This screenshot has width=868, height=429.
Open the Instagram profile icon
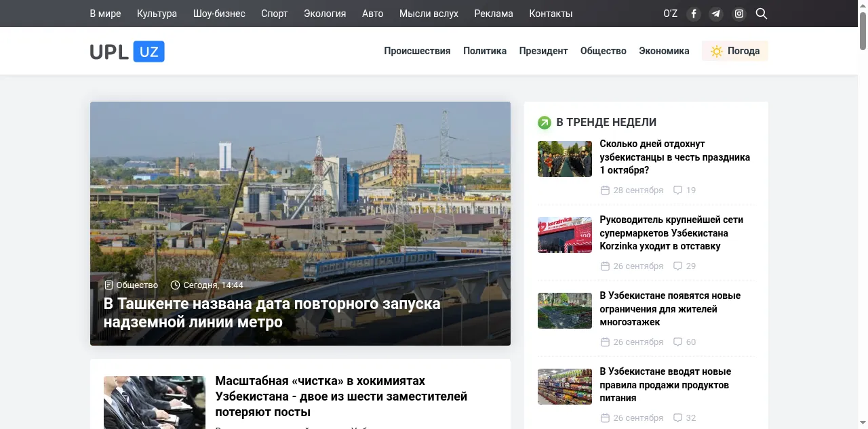point(739,14)
